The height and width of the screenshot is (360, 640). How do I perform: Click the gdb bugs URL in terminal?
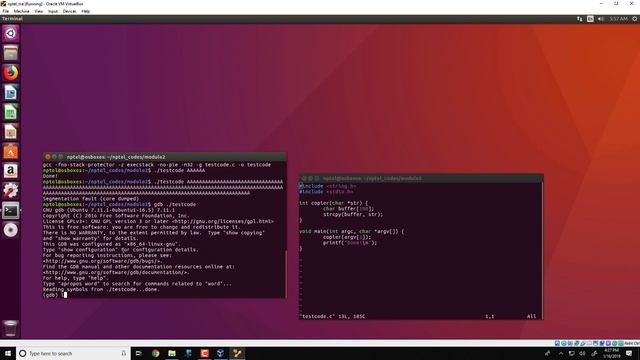[102, 261]
